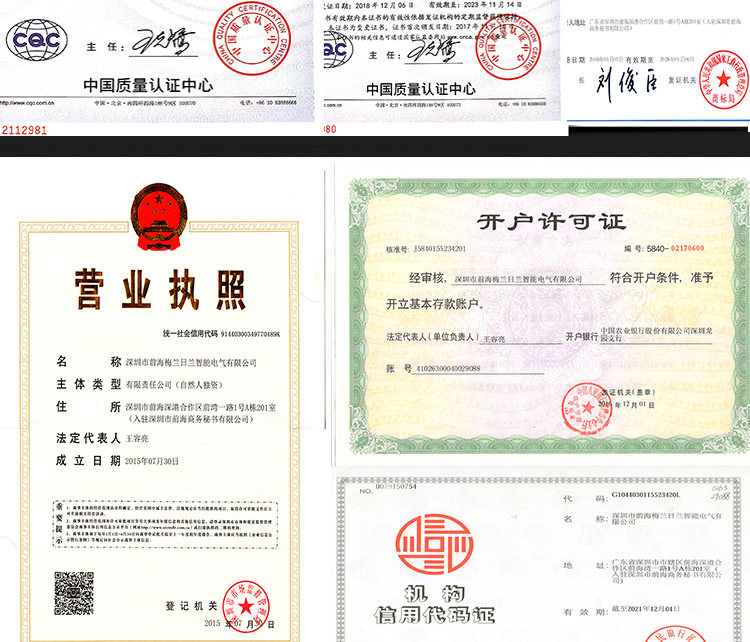Screen dimensions: 750x642
Task: Click the national emblem atop the business license
Action: 159,217
